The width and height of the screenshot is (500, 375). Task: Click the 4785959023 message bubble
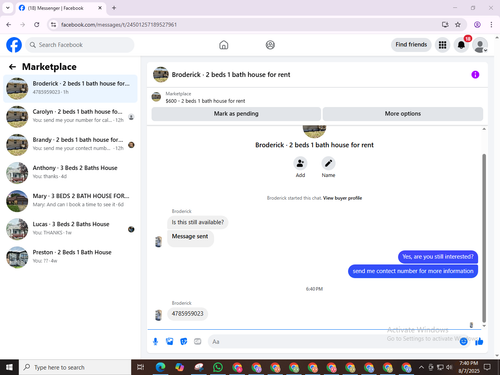pos(187,314)
